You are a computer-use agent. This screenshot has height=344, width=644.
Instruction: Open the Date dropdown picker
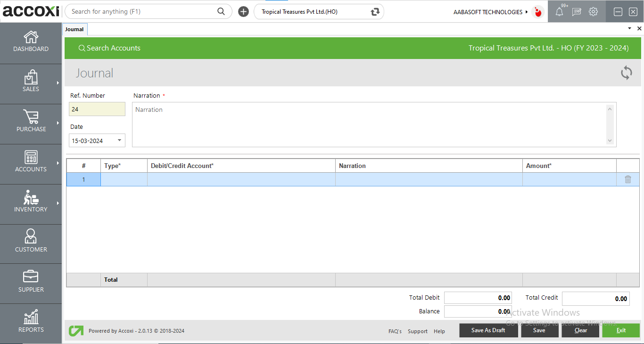coord(120,140)
